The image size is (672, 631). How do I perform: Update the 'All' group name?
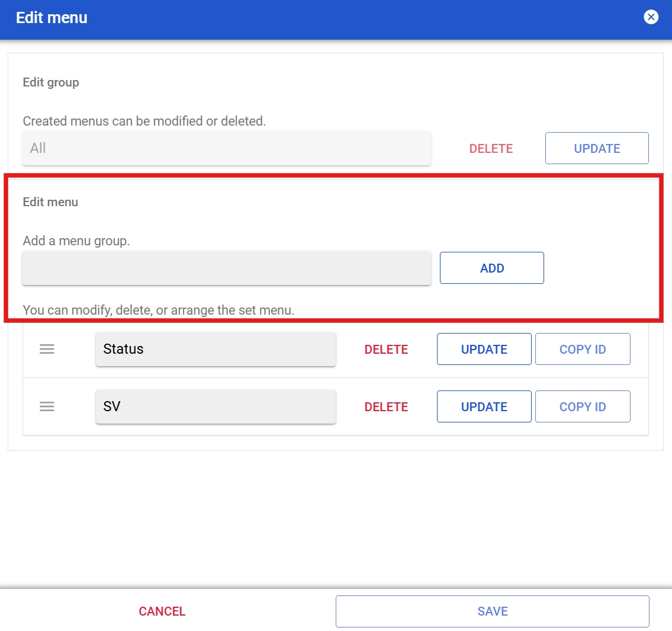coord(597,149)
